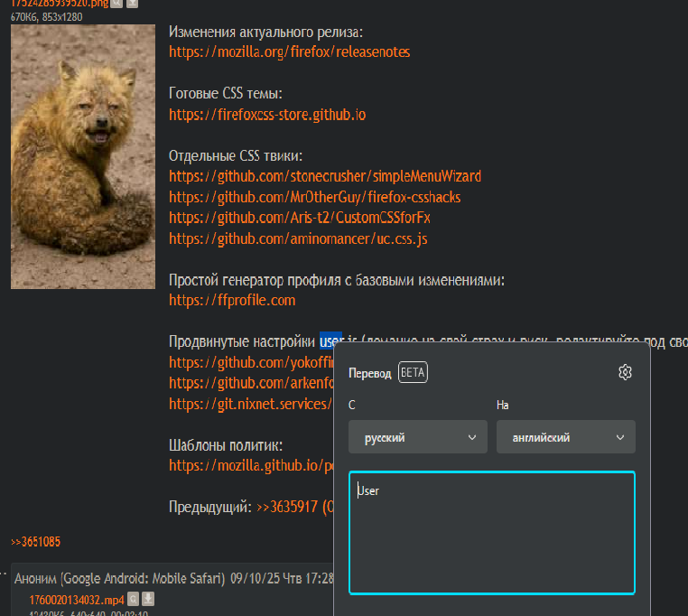This screenshot has width=688, height=616.
Task: Click the image info text '670Кб, 853x1280'
Action: [x=47, y=17]
